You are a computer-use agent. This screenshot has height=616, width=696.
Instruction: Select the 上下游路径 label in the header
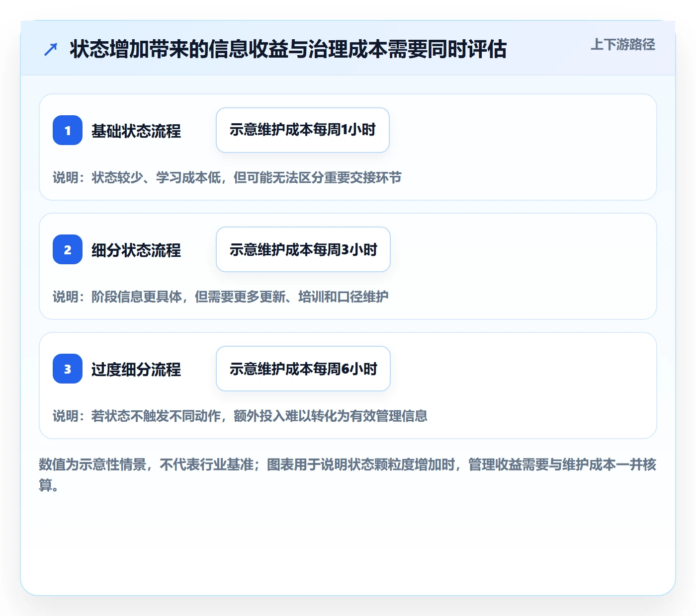click(623, 45)
